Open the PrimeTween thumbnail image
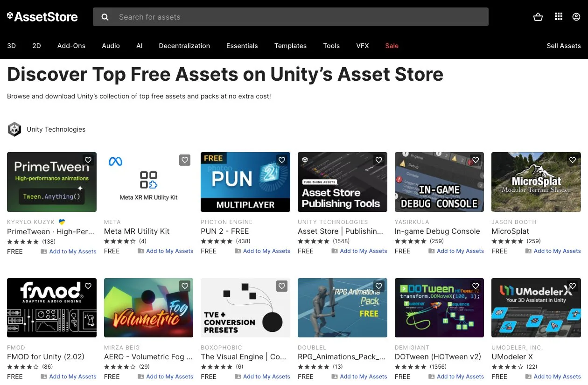Viewport: 588px width, 385px height. point(52,182)
